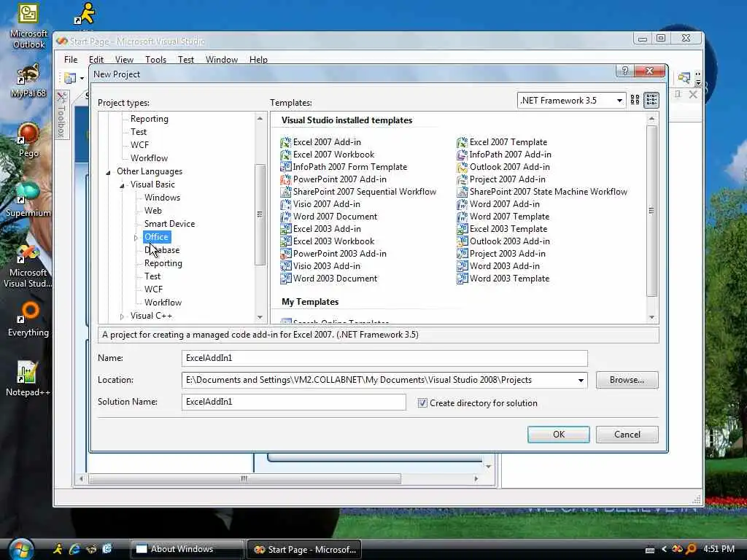Screen dimensions: 747x560
Task: Open the Window menu
Action: pos(222,60)
